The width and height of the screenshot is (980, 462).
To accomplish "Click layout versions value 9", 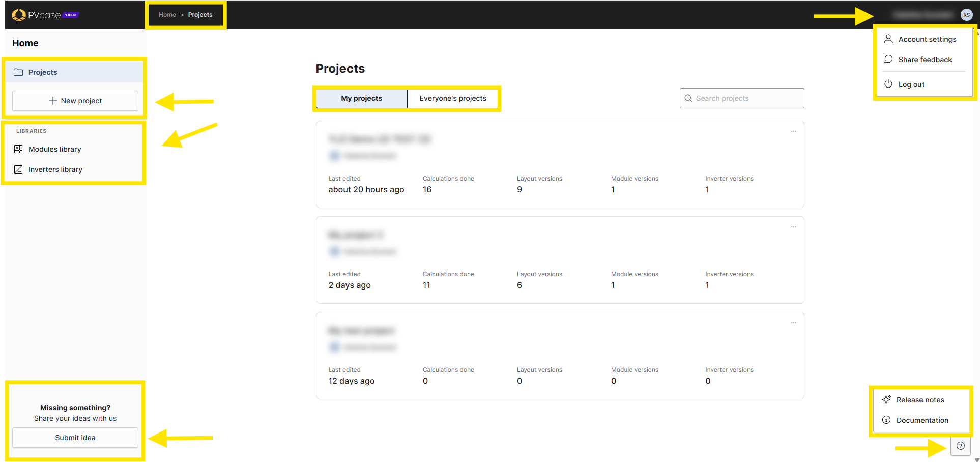I will (x=520, y=189).
